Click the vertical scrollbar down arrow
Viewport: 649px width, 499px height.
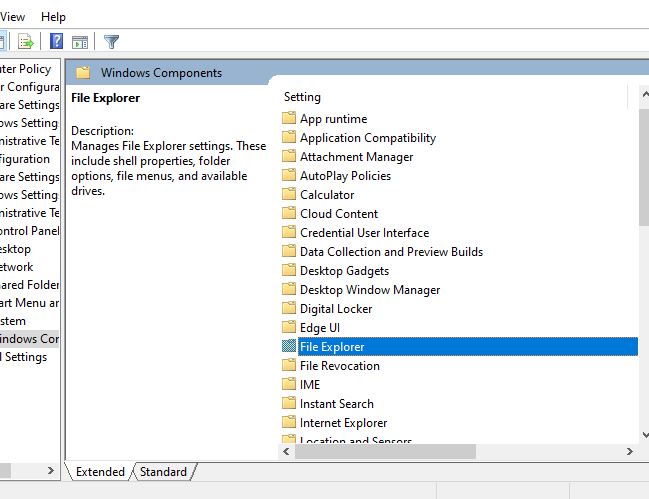(645, 434)
